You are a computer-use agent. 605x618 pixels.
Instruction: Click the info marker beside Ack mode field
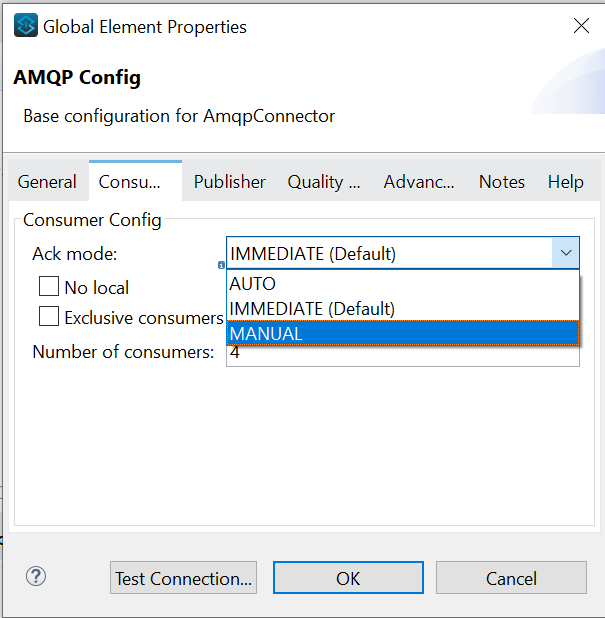221,265
